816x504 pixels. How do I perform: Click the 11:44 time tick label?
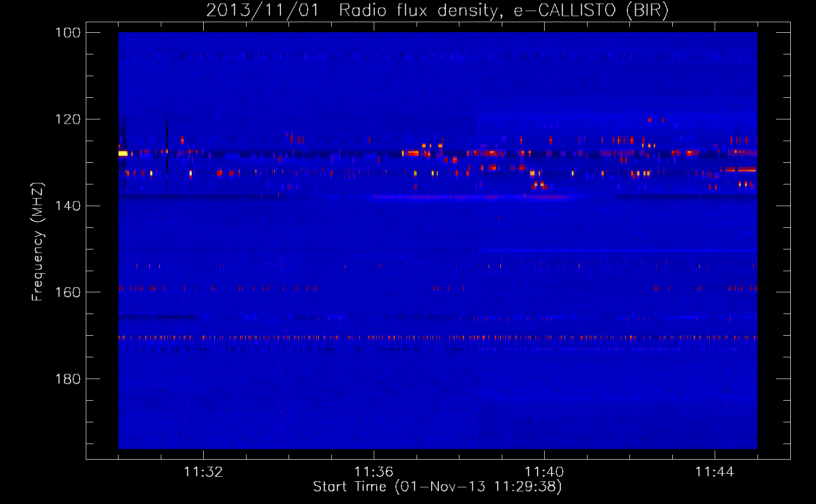coord(715,472)
